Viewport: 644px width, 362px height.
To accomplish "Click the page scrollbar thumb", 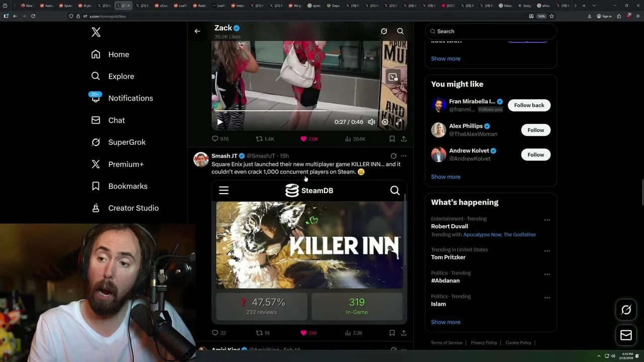I will pos(642,193).
